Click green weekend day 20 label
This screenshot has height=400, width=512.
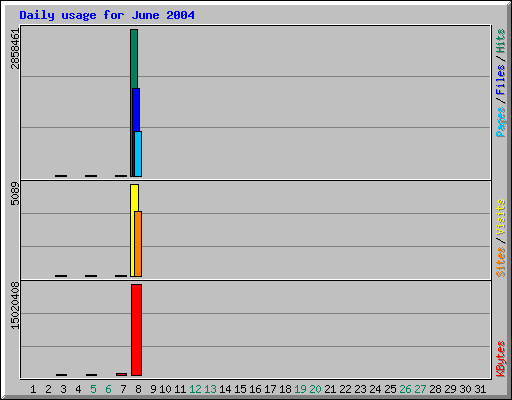(x=315, y=389)
